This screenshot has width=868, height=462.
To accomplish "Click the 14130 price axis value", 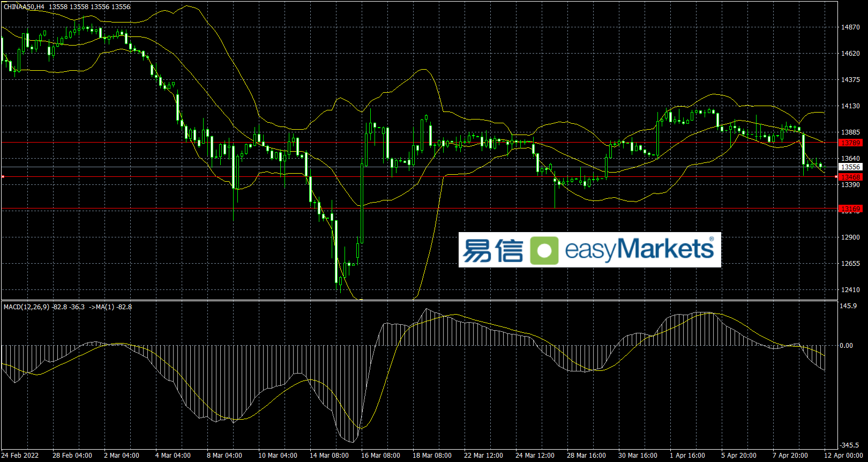I will pos(850,106).
